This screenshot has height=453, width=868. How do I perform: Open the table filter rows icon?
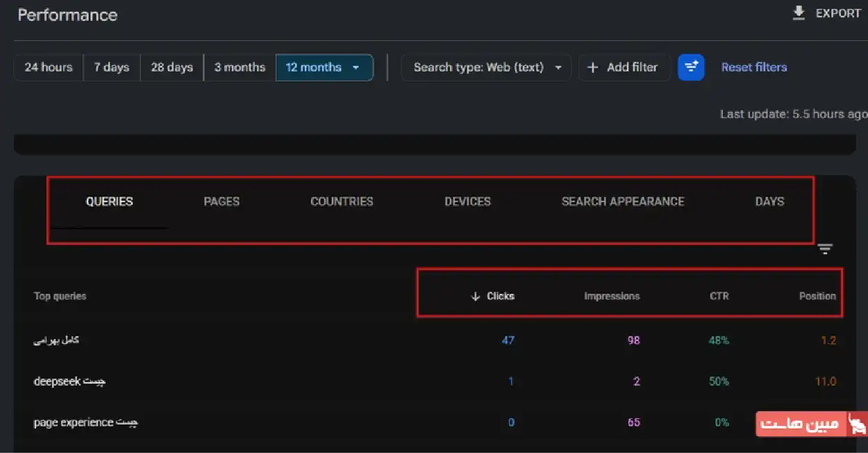[x=825, y=249]
